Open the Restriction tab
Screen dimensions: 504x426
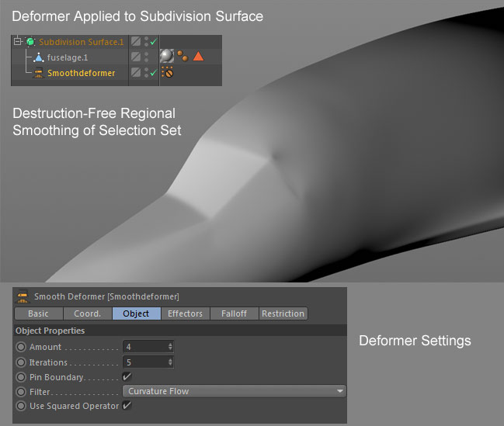coord(283,313)
